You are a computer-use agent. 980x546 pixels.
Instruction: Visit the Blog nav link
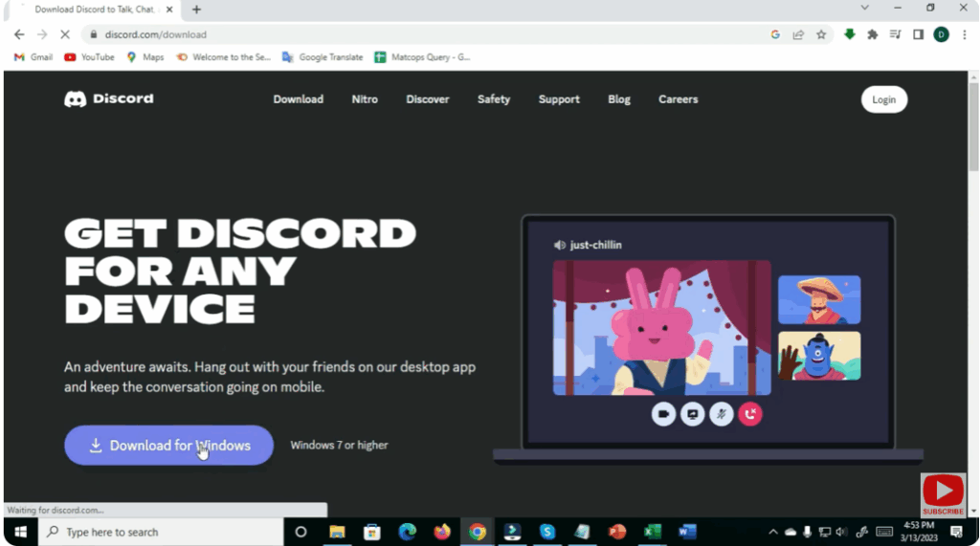point(619,99)
